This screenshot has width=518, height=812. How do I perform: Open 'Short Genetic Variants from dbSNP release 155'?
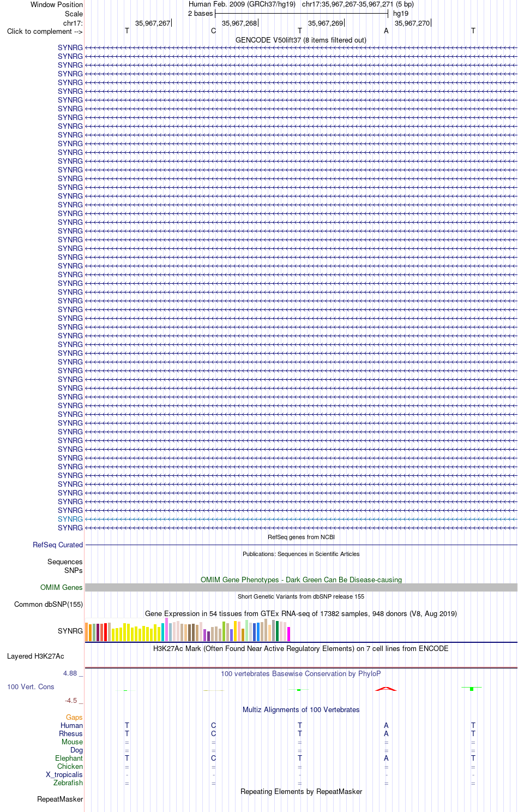tap(301, 596)
